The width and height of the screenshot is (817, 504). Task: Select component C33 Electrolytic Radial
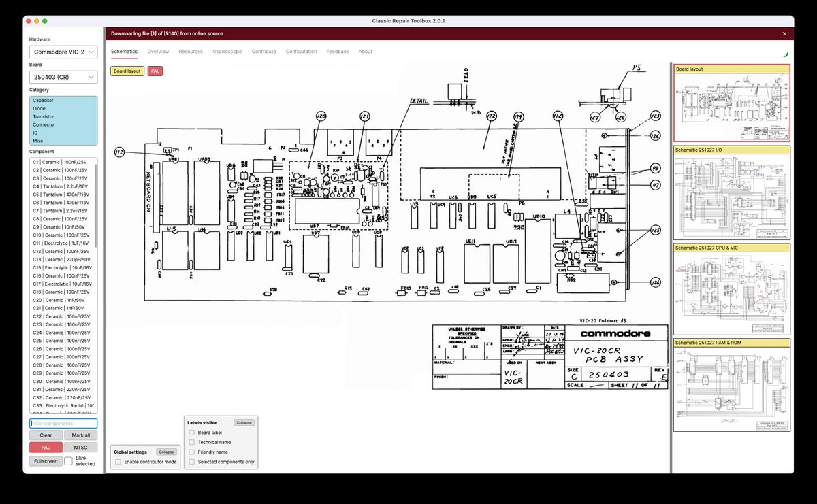pyautogui.click(x=62, y=405)
